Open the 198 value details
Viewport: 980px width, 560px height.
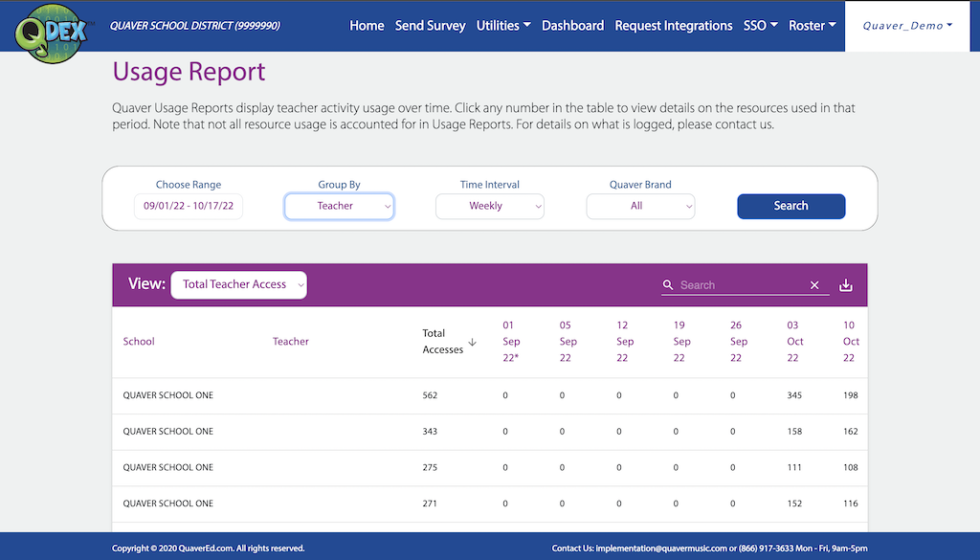[x=851, y=395]
